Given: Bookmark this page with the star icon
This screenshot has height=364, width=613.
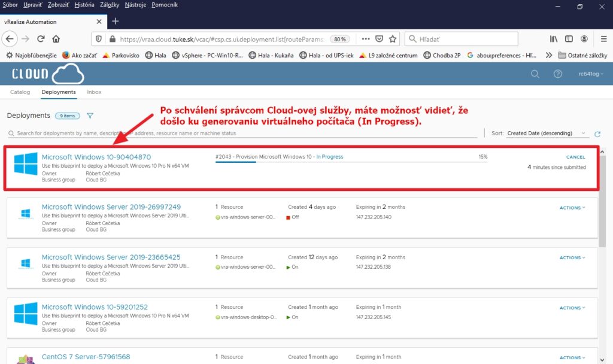Looking at the screenshot, I should (x=393, y=39).
